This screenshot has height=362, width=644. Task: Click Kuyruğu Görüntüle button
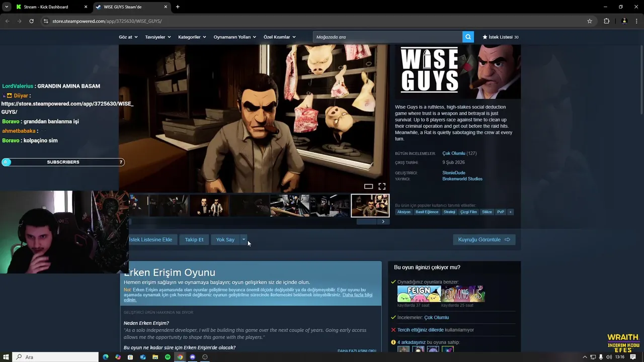point(484,239)
